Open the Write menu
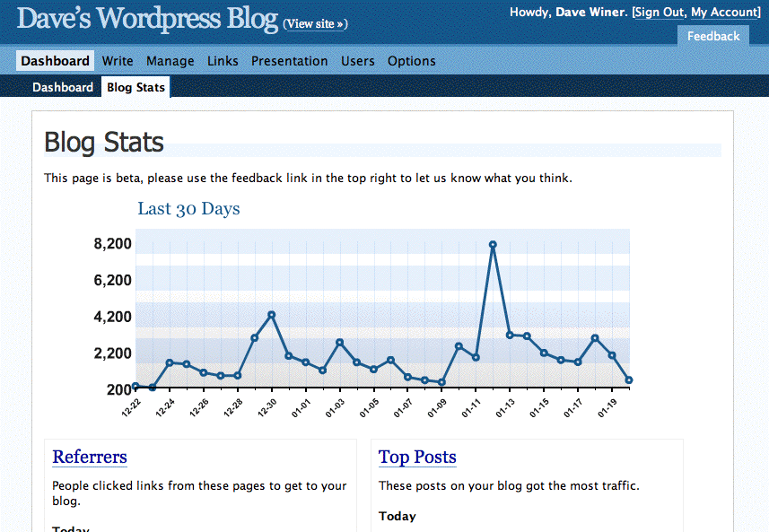The height and width of the screenshot is (532, 769). point(118,61)
